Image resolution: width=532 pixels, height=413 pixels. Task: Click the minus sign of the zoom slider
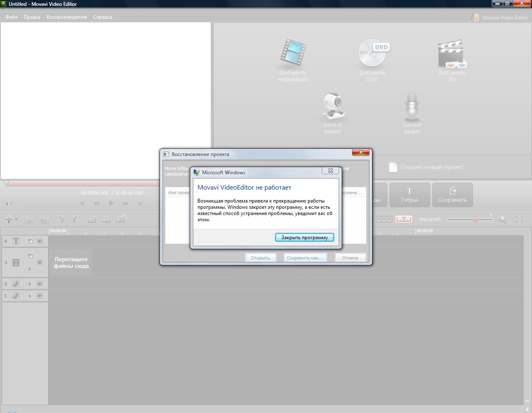[449, 215]
